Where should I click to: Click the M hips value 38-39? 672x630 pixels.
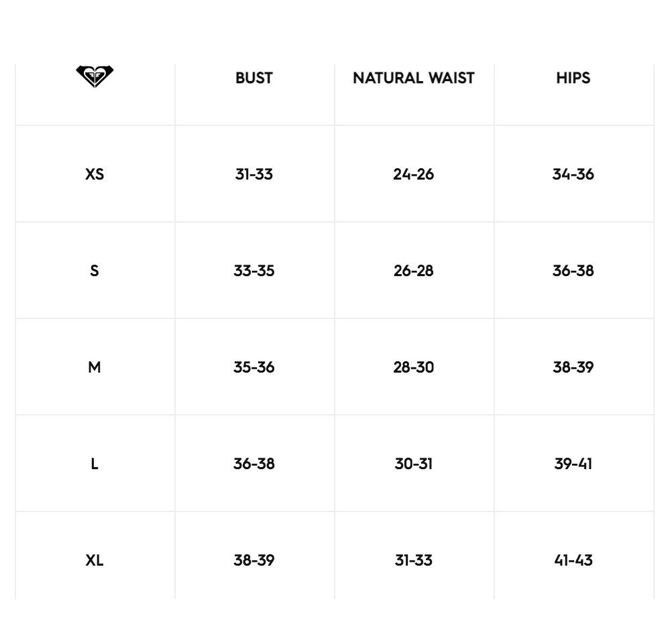click(x=573, y=367)
